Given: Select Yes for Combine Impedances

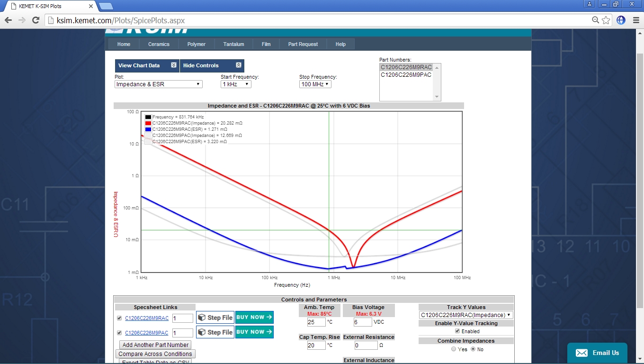Looking at the screenshot, I should [x=454, y=349].
